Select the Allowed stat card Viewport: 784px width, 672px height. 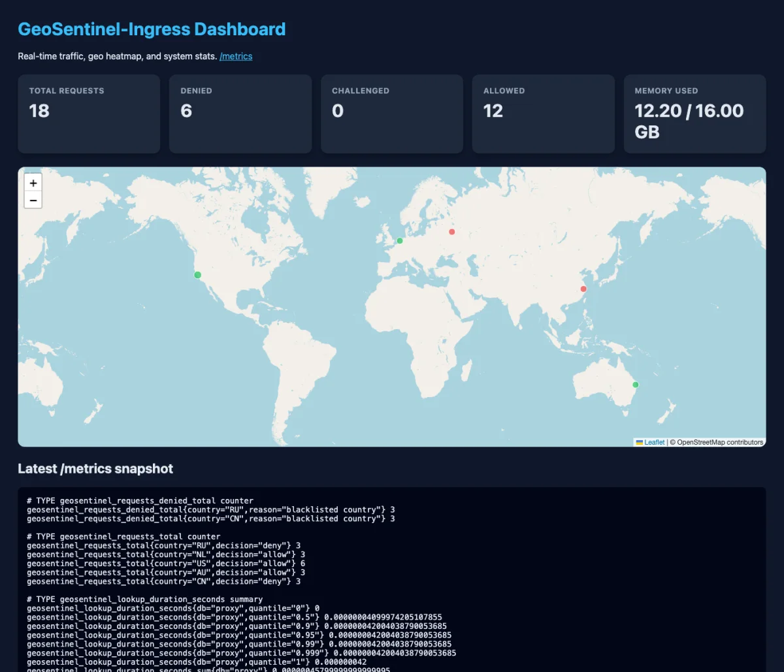pyautogui.click(x=544, y=114)
